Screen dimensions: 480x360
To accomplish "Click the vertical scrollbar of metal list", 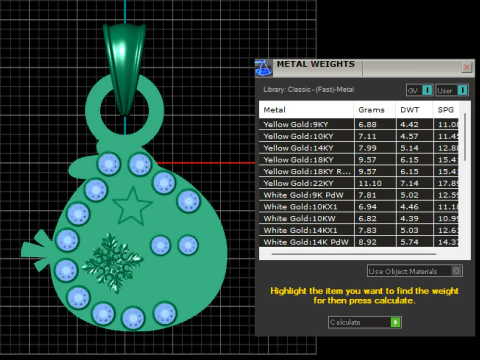I will coord(465,137).
